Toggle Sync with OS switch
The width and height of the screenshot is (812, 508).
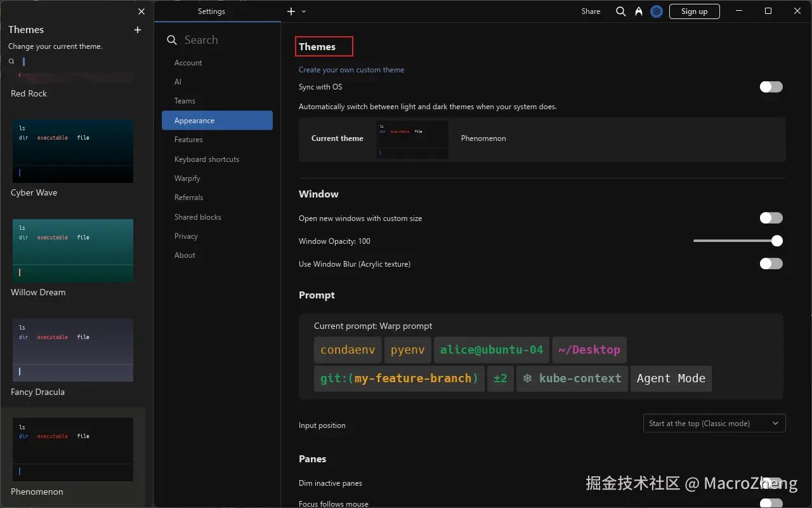tap(771, 87)
